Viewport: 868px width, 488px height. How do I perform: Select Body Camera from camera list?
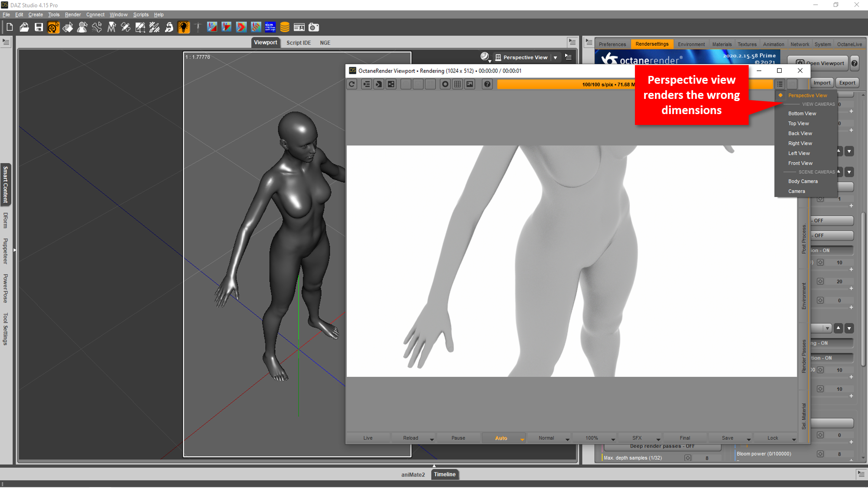pos(802,181)
